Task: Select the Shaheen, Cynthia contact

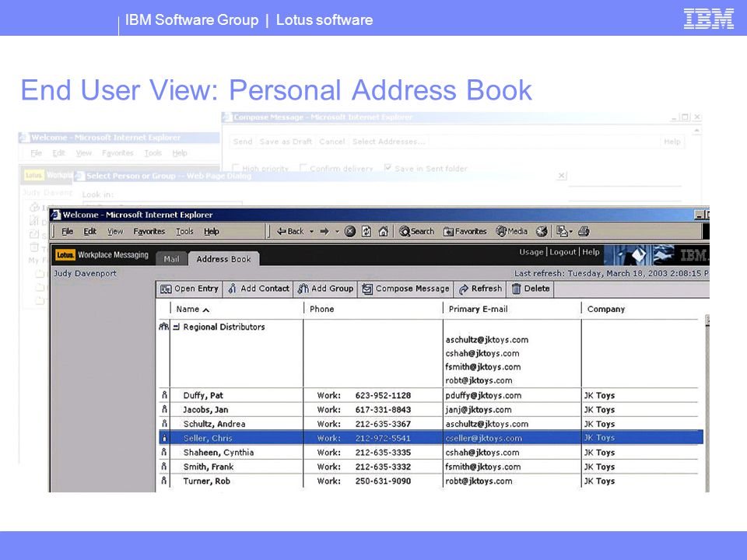Action: point(218,453)
